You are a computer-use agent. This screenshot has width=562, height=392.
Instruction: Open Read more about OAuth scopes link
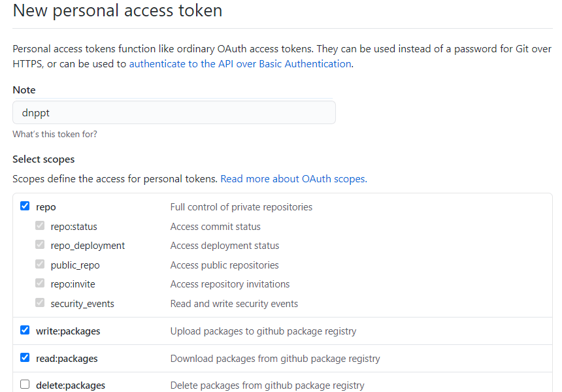click(x=293, y=179)
